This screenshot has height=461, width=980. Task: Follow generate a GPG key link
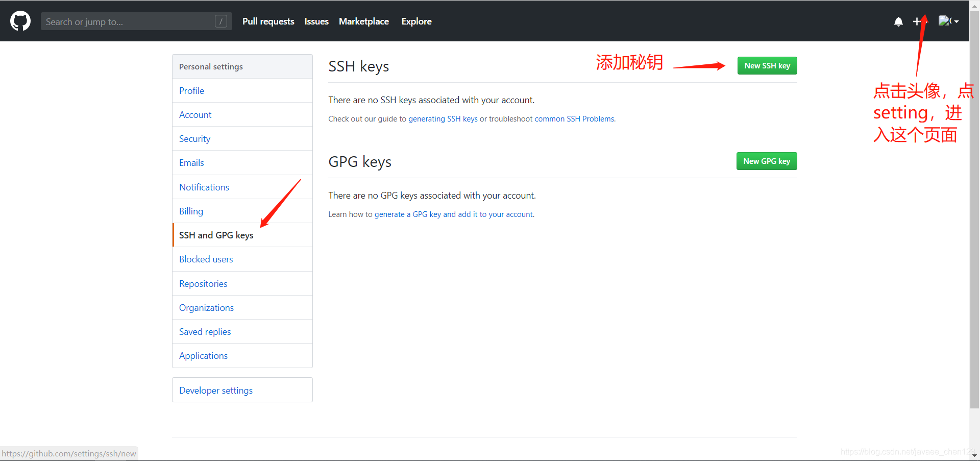(453, 214)
